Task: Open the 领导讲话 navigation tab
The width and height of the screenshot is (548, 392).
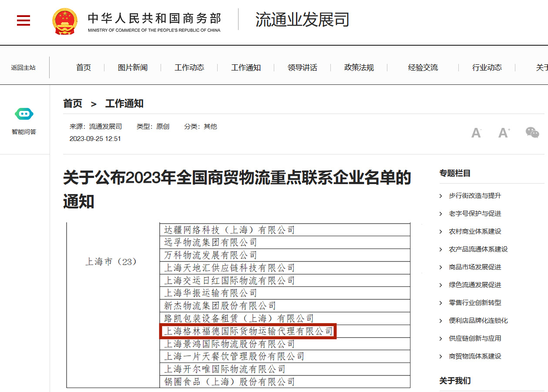Action: pyautogui.click(x=303, y=67)
